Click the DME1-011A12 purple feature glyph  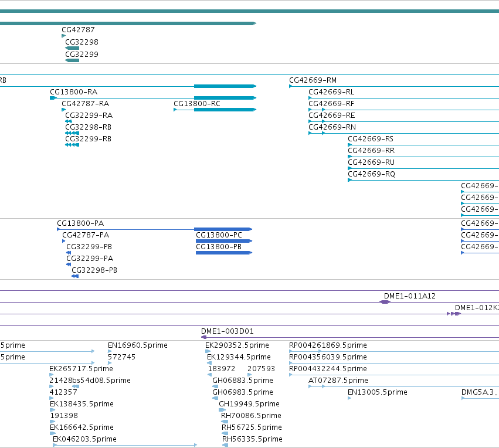tap(385, 302)
